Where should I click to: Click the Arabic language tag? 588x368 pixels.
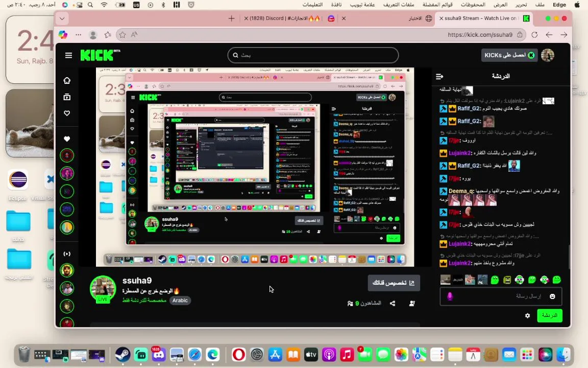(x=180, y=301)
